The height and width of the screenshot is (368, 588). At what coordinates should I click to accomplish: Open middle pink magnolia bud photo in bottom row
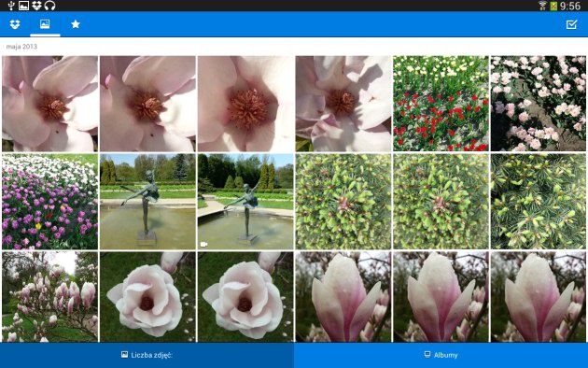pos(441,297)
